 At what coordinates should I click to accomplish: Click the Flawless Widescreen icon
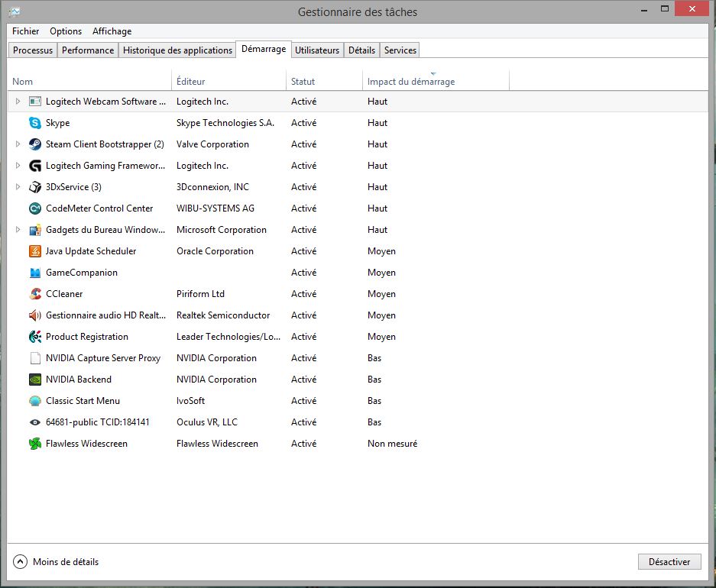[x=35, y=444]
